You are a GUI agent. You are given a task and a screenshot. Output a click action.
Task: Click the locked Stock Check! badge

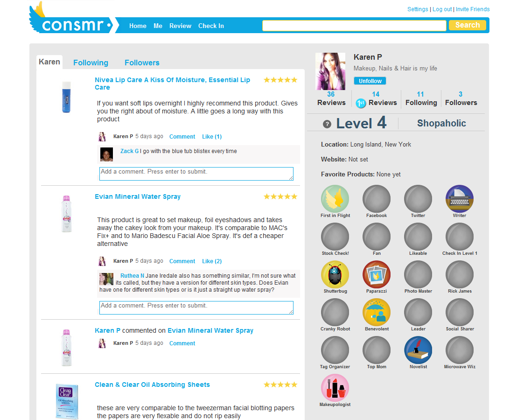pyautogui.click(x=335, y=237)
